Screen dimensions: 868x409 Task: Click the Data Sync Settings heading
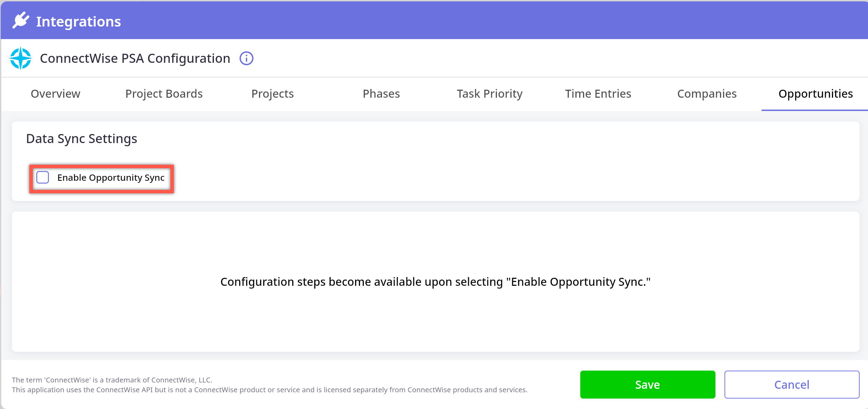(82, 139)
